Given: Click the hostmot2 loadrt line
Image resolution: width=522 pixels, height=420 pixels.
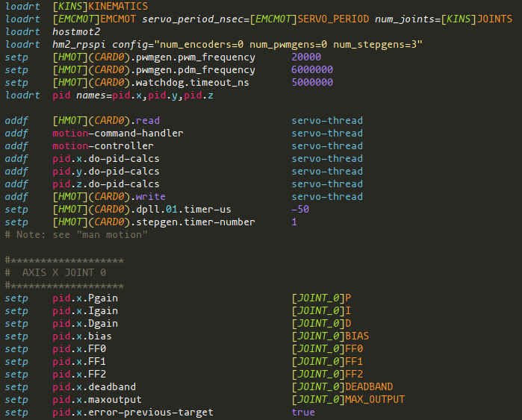Looking at the screenshot, I should [x=52, y=31].
